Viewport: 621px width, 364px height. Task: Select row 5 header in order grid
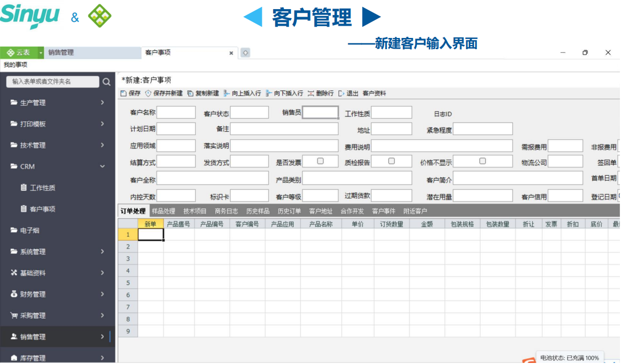[x=128, y=283]
